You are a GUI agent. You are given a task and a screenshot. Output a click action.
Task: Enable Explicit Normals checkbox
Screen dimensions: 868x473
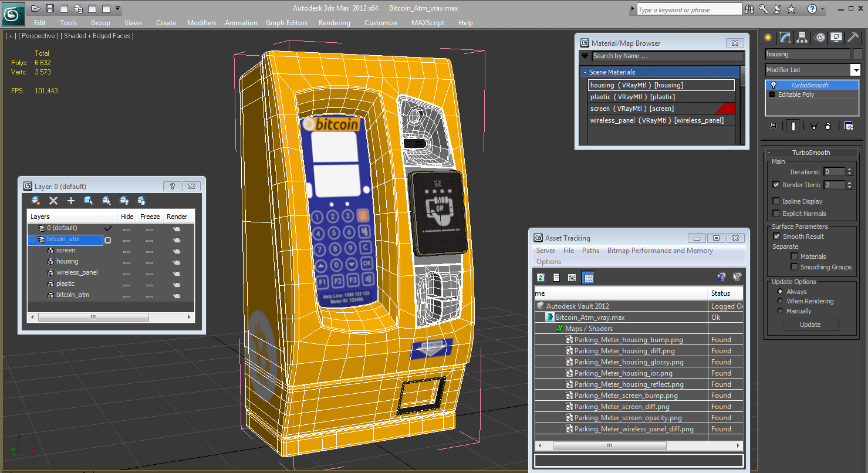(776, 214)
